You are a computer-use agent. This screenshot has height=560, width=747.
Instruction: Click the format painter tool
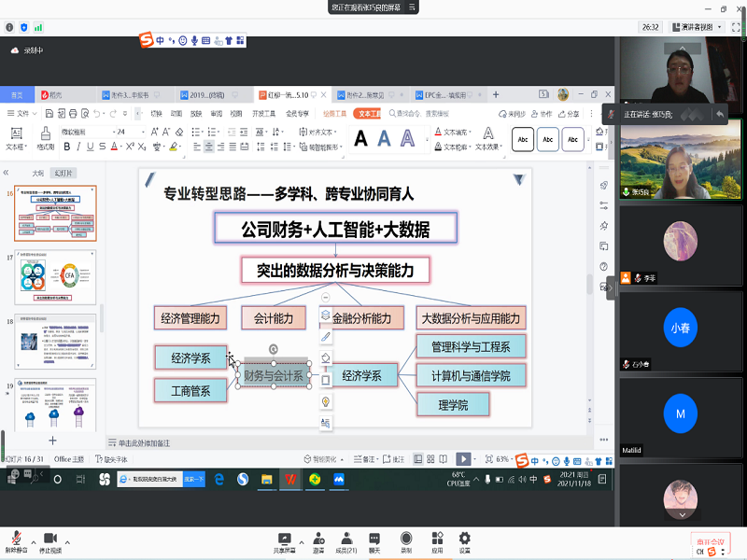[x=45, y=138]
